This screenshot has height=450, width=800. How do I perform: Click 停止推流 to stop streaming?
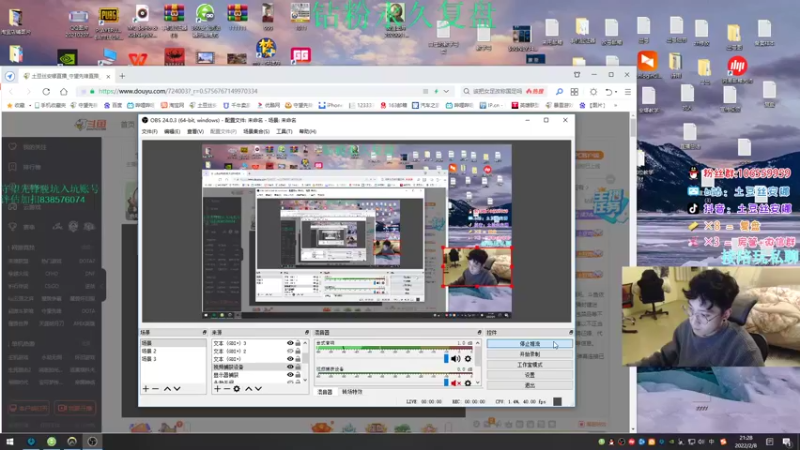point(530,344)
